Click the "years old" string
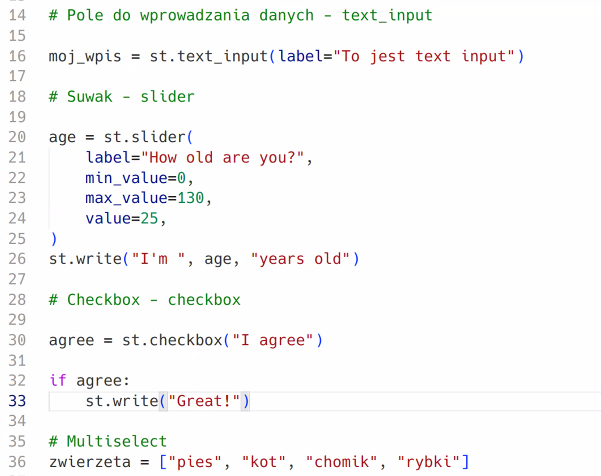Viewport: 601px width, 476px height. 300,259
